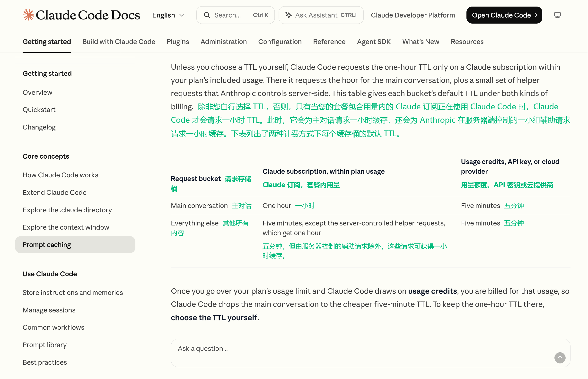Open Explore the .claude directory page
This screenshot has height=379, width=588.
click(x=67, y=210)
